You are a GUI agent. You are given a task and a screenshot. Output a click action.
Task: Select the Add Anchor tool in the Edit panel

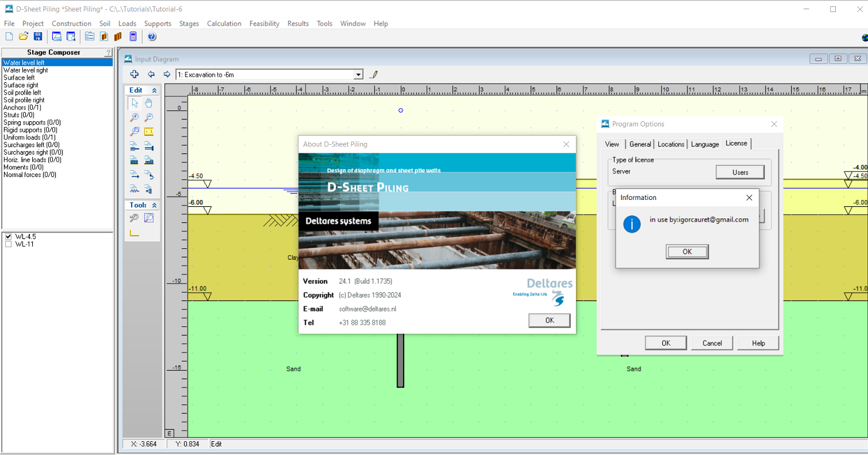[x=135, y=146]
